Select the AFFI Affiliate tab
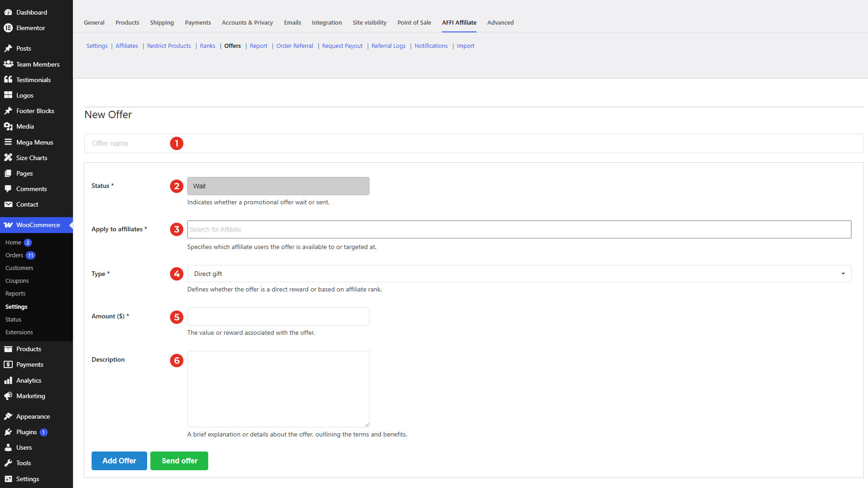868x488 pixels. pyautogui.click(x=459, y=22)
